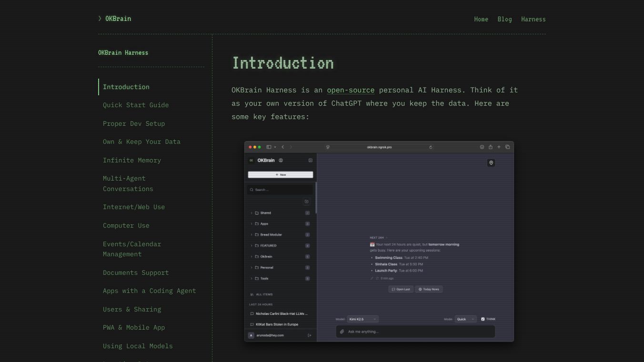644x362 pixels.
Task: Open Multi-Agent Conversations page
Action: (x=128, y=183)
